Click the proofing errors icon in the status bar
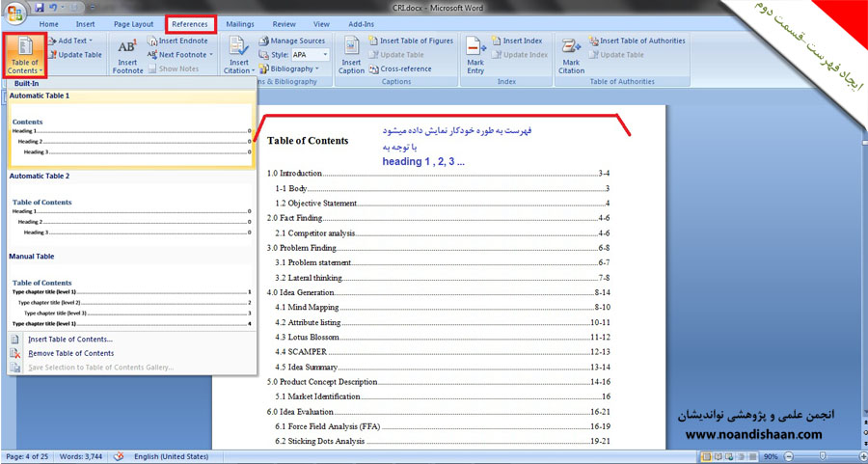Viewport: 868px width, 464px height. coord(119,456)
